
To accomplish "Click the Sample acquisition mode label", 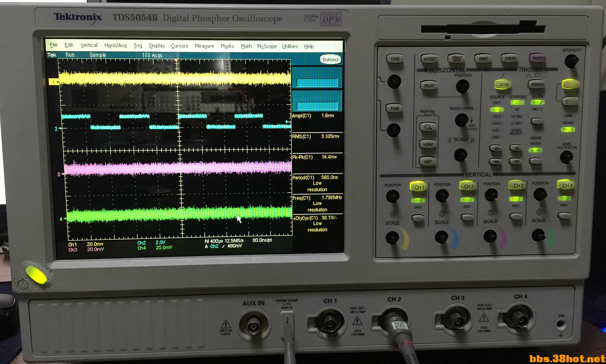I will 98,55.
